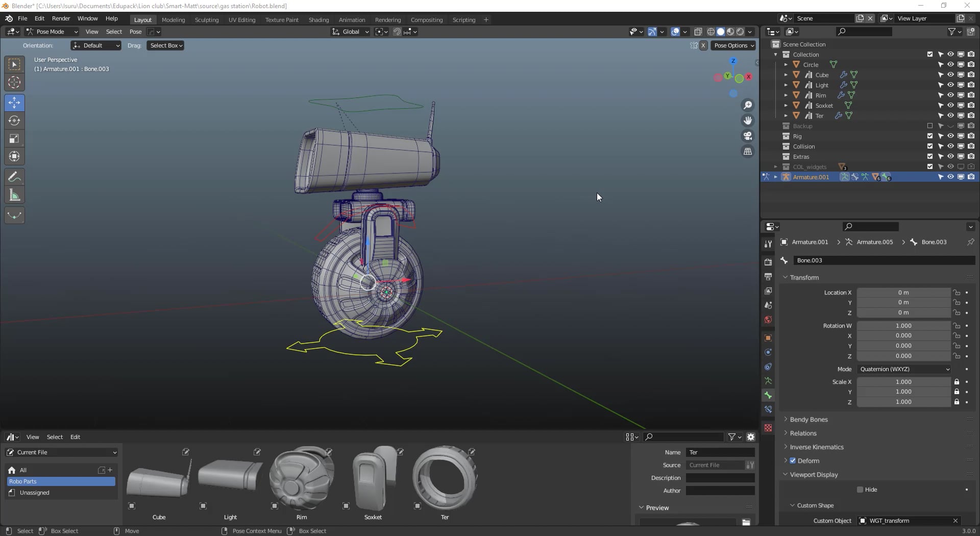The width and height of the screenshot is (980, 536).
Task: Toggle the Deform checkbox
Action: coord(793,460)
